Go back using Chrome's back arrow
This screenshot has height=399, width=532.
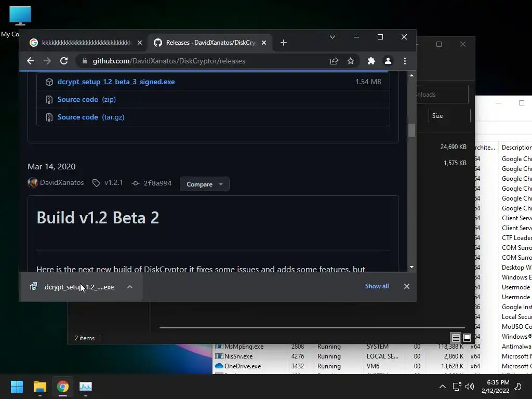[x=31, y=61]
